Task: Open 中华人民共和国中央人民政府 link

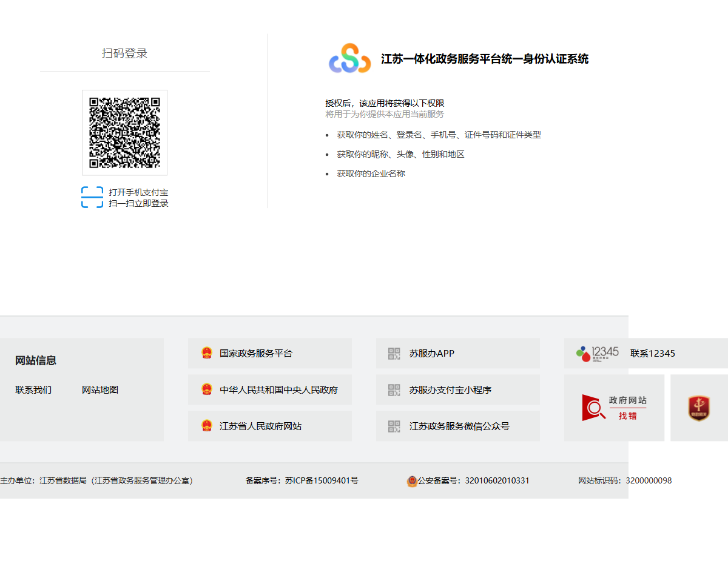Action: [x=278, y=389]
